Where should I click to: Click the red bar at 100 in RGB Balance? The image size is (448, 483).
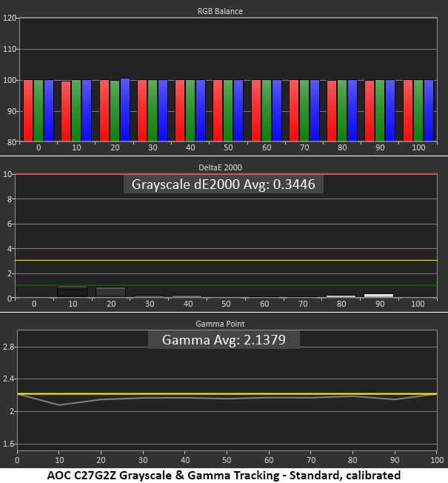pos(408,110)
